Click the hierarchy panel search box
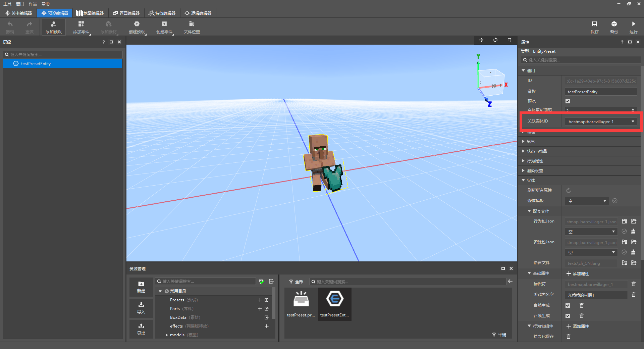Screen dimensions: 644x349 (63, 54)
